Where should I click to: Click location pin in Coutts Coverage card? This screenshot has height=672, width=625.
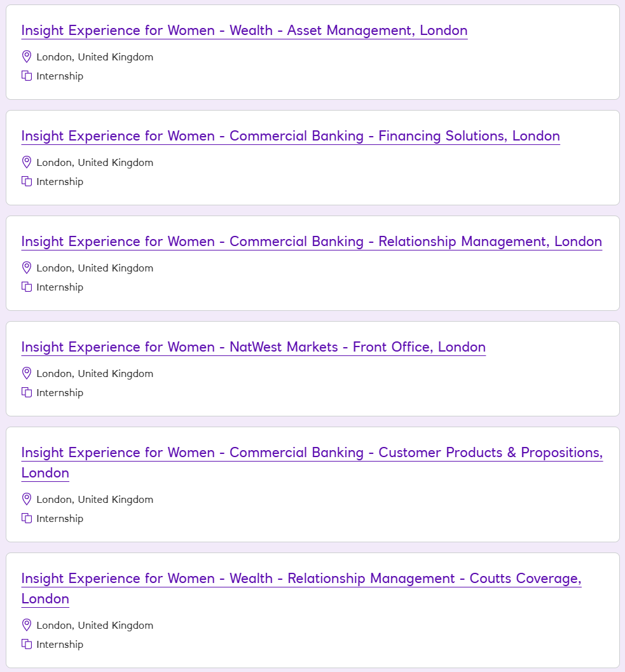pos(27,625)
